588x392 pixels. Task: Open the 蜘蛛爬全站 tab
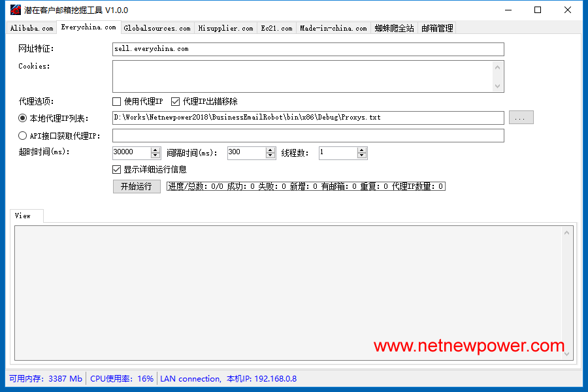pyautogui.click(x=394, y=28)
